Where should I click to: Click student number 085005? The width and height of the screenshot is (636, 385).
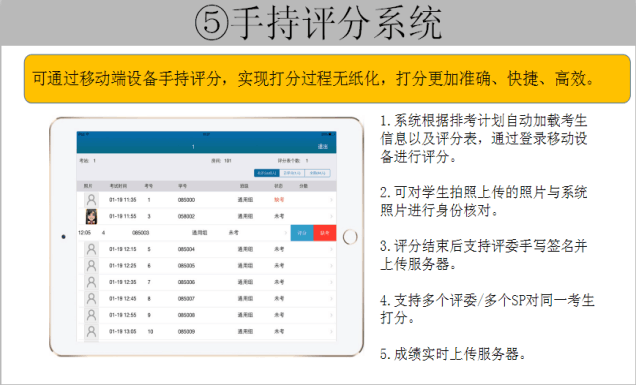(x=186, y=266)
